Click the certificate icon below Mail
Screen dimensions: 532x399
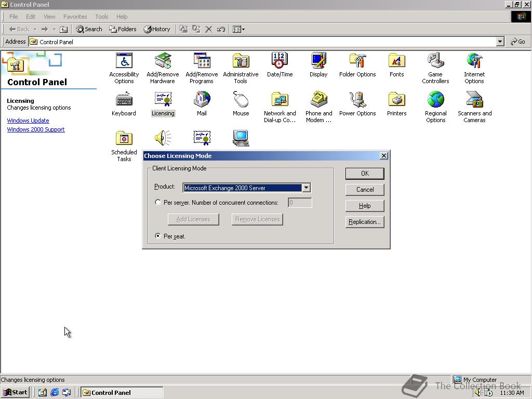[202, 138]
